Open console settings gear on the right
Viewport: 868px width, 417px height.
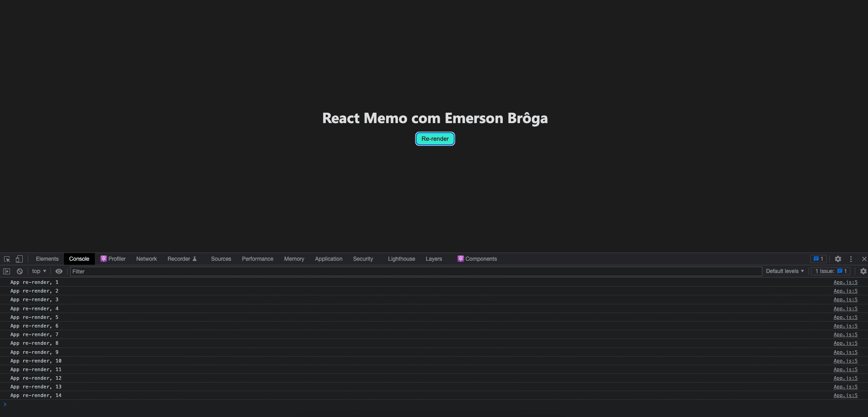(863, 271)
